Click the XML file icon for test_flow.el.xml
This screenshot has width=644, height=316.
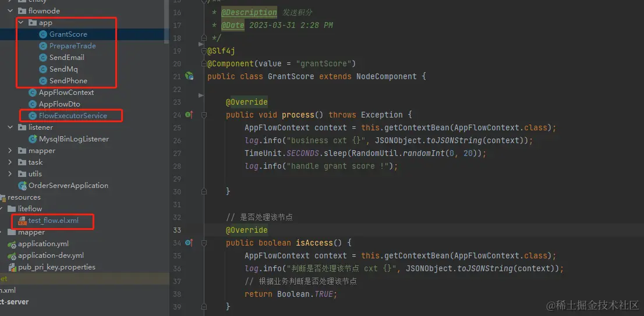coord(22,221)
